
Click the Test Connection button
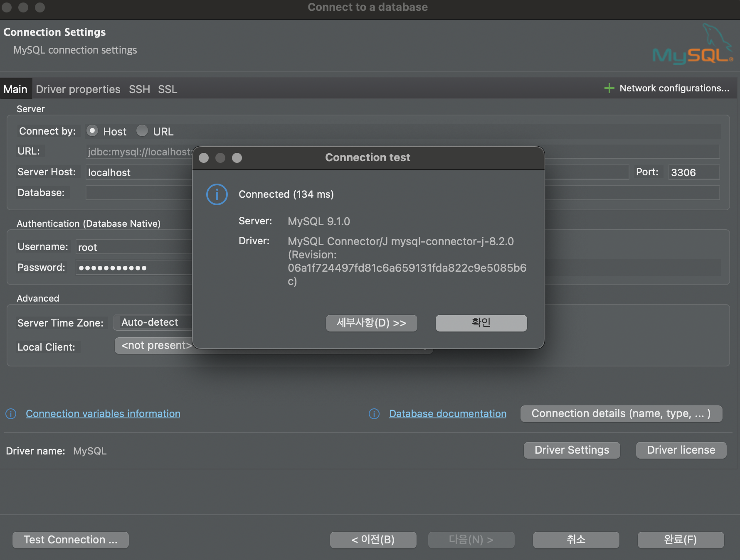point(71,540)
